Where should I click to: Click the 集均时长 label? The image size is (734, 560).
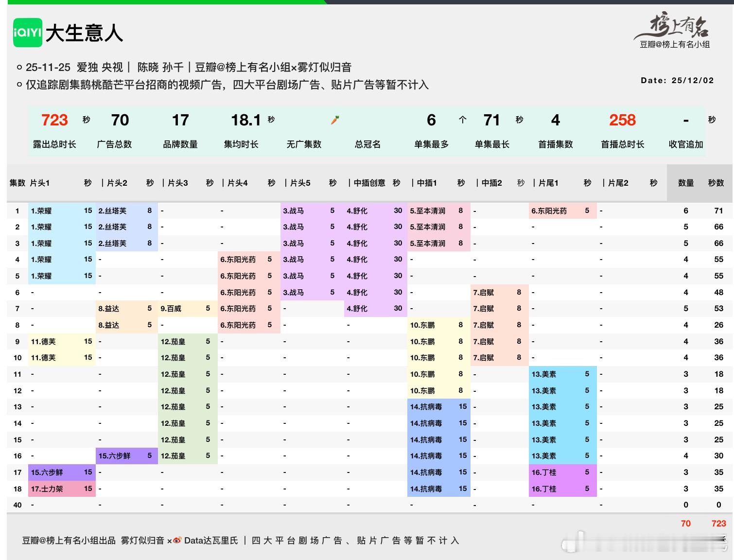[x=241, y=144]
